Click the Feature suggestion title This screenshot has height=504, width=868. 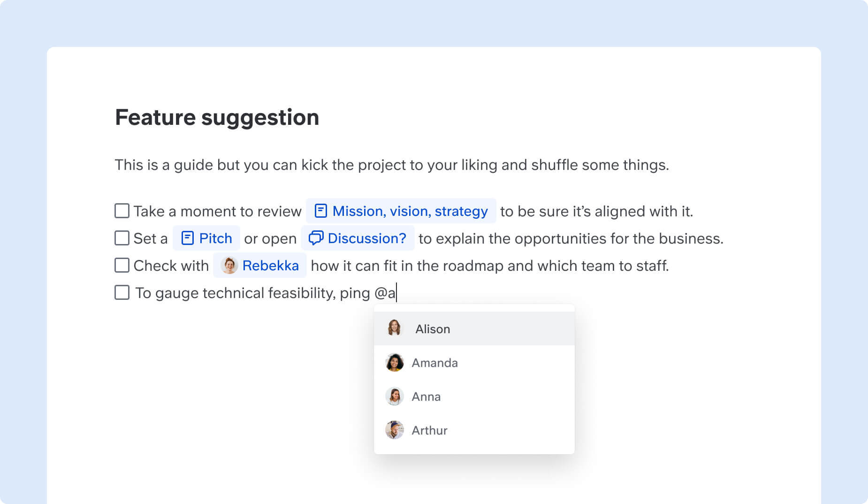click(217, 117)
